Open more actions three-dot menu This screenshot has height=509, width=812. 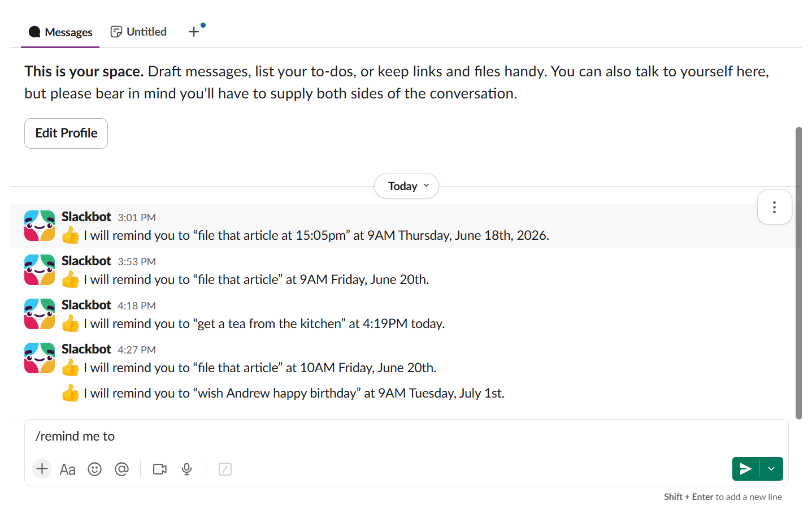click(x=774, y=207)
